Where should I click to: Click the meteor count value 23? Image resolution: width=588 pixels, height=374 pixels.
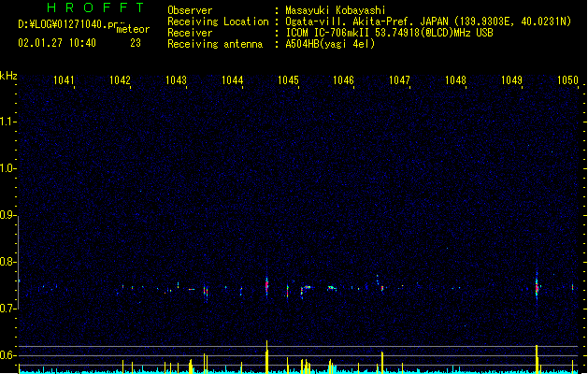136,43
